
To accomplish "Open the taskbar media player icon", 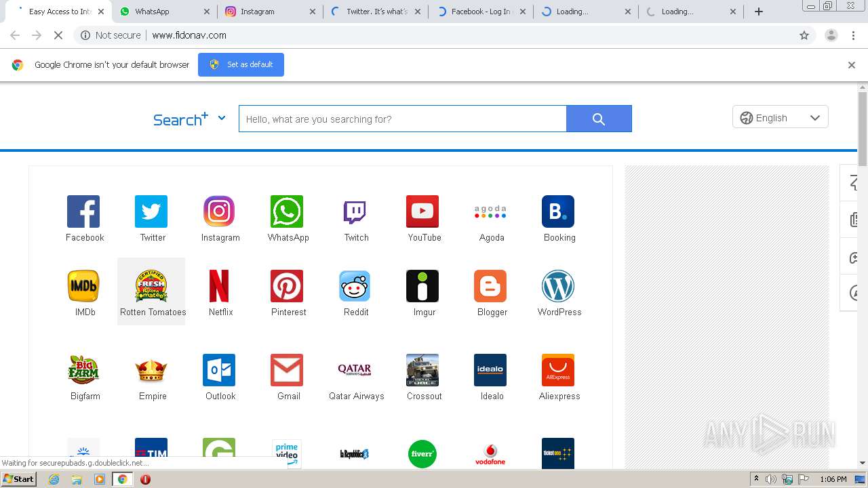I will point(100,479).
